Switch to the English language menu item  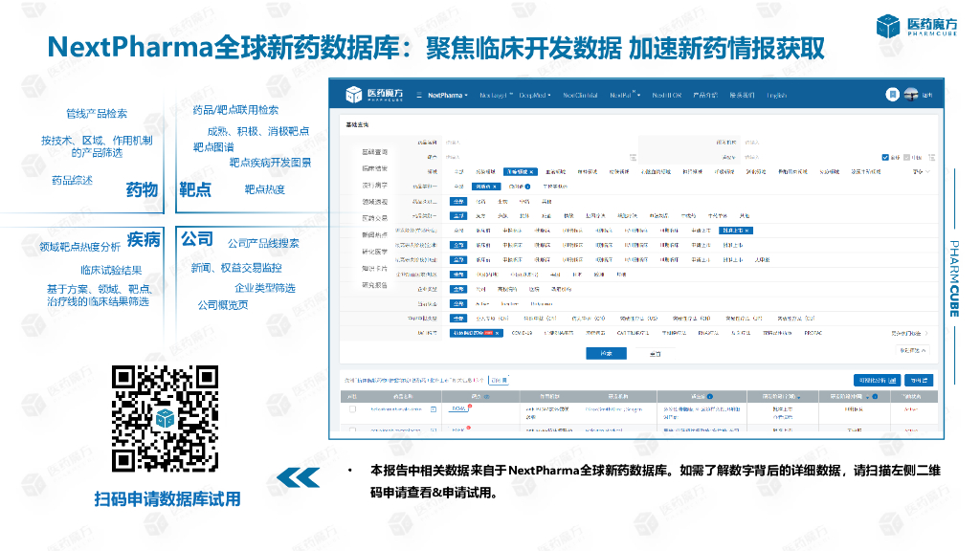click(776, 95)
